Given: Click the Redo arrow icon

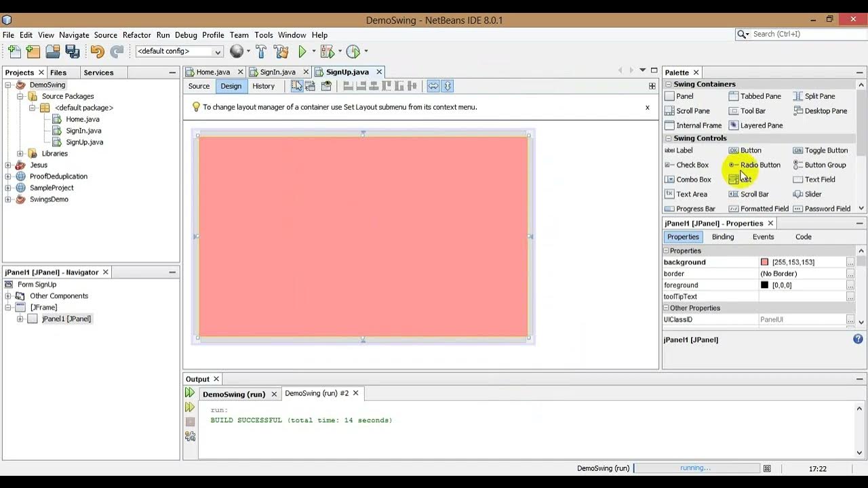Looking at the screenshot, I should [x=117, y=52].
